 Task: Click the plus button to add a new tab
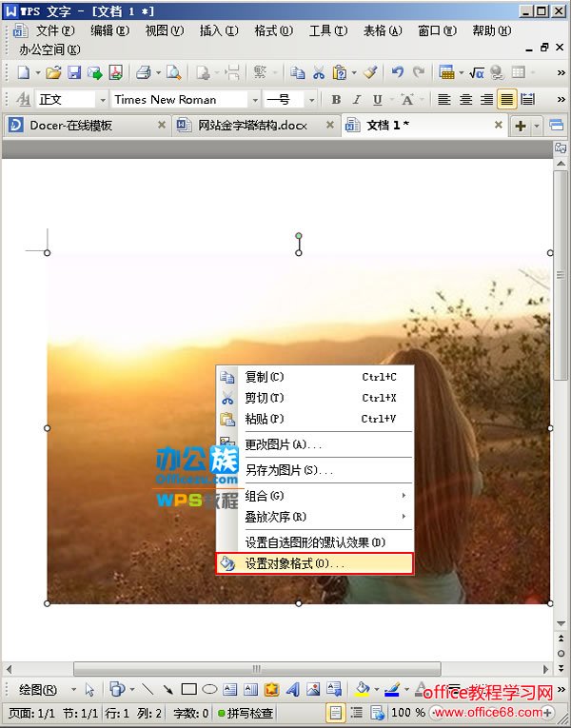click(521, 126)
